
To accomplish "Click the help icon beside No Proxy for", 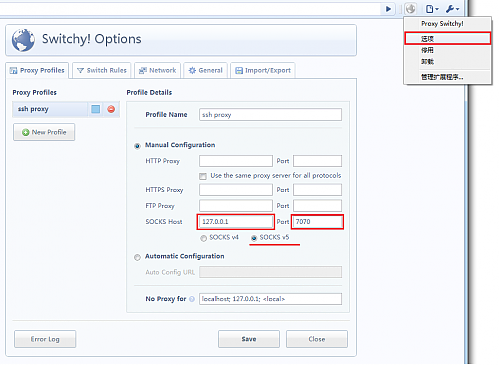I will (x=192, y=299).
